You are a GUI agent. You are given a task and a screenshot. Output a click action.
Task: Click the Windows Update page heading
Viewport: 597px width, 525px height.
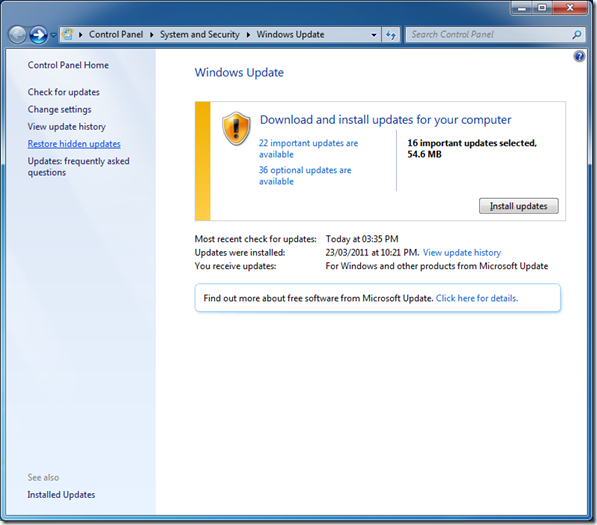[x=239, y=72]
